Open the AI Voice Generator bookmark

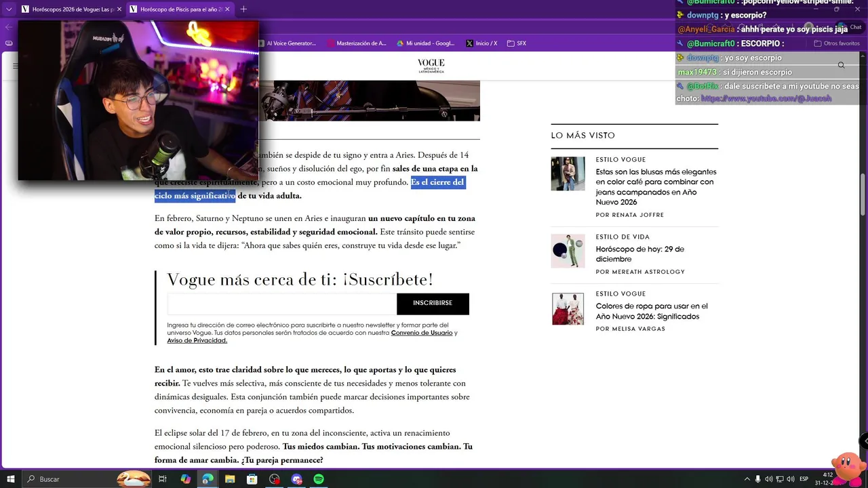coord(287,43)
